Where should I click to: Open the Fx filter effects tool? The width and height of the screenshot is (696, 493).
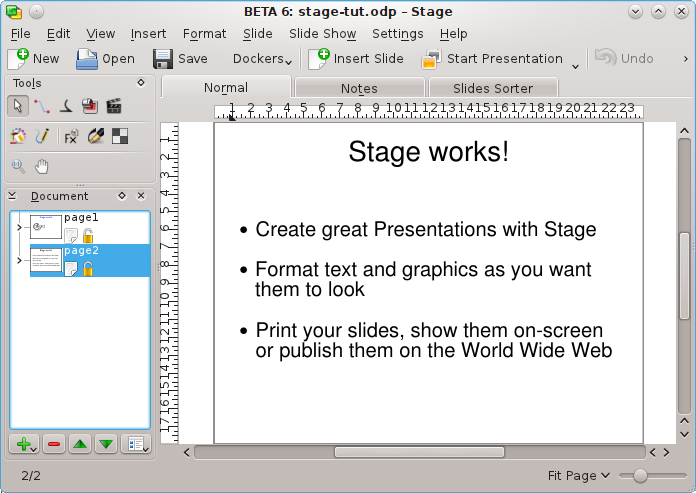(x=71, y=136)
